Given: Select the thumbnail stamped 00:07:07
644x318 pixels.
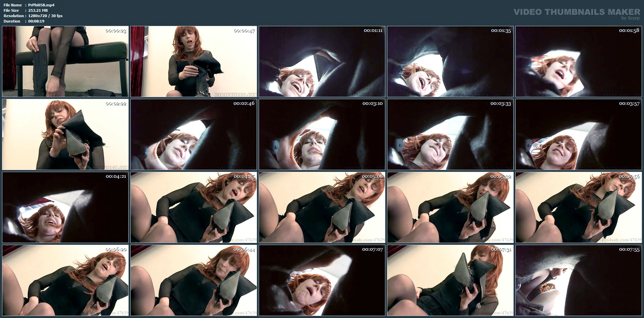Looking at the screenshot, I should [x=322, y=280].
